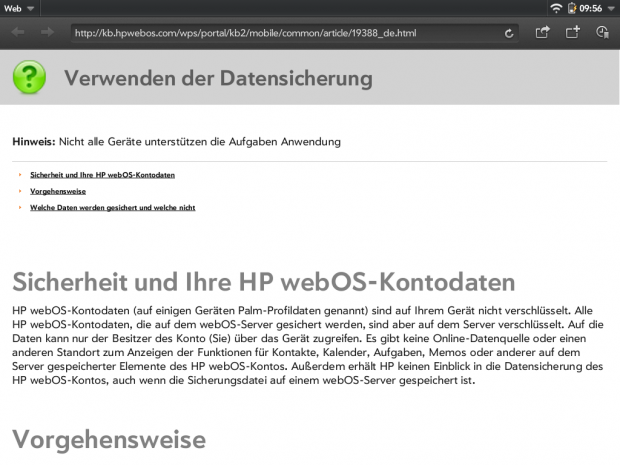The height and width of the screenshot is (465, 620).
Task: Jump to the Vorgehensweise link
Action: [x=58, y=191]
